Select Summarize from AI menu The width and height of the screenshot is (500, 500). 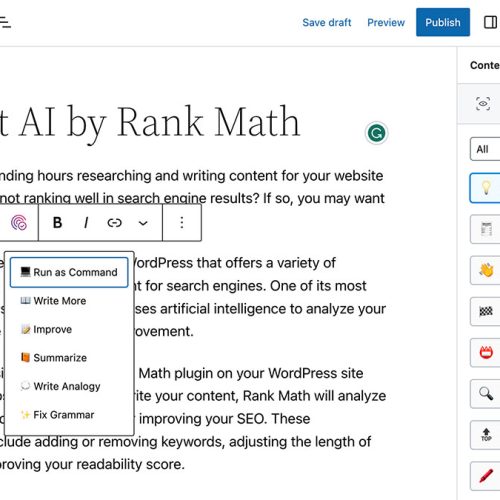point(69,358)
